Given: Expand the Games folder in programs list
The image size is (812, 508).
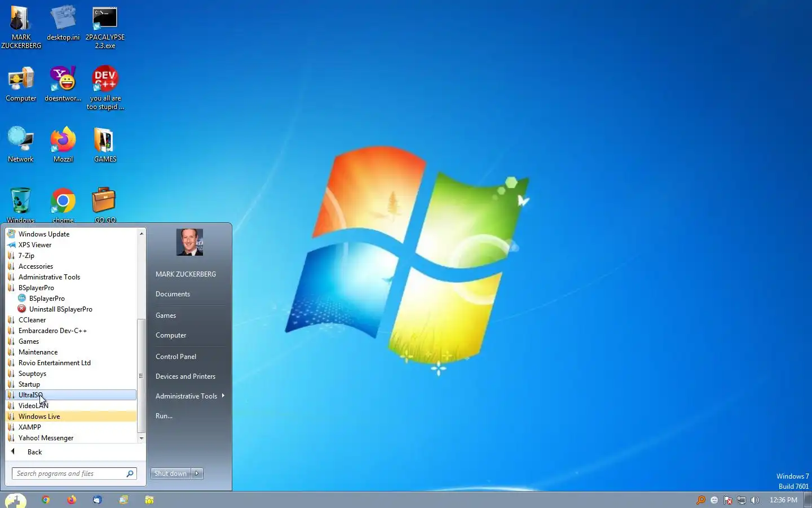Looking at the screenshot, I should click(71, 341).
